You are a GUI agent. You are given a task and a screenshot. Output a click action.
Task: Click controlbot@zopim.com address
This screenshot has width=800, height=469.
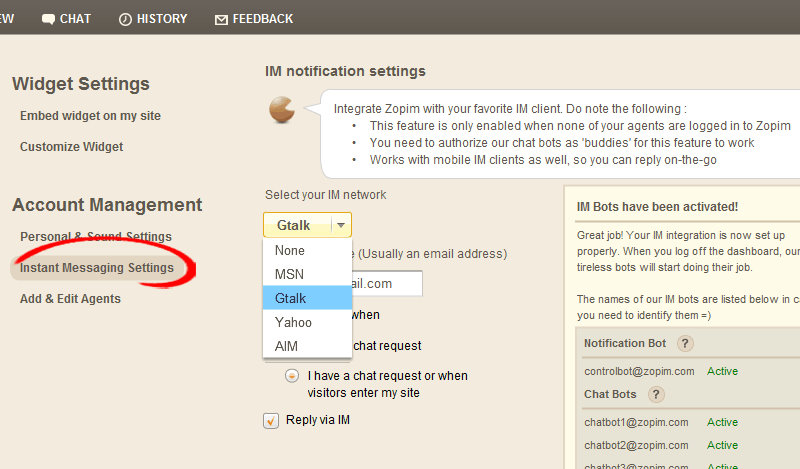point(639,372)
